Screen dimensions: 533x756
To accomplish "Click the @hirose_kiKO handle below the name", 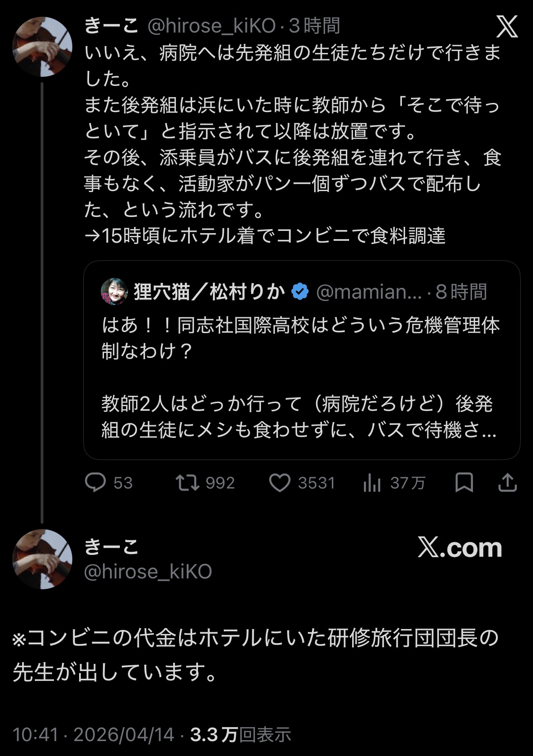I will coord(148,572).
